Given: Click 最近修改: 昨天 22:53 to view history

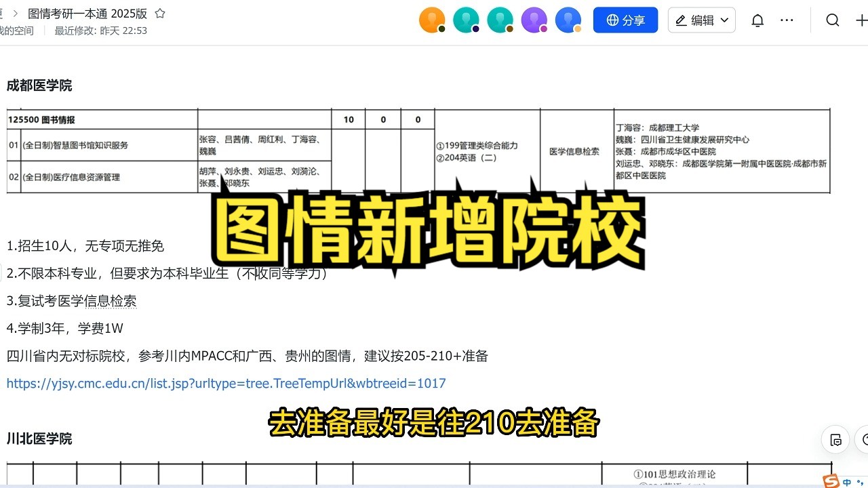Looking at the screenshot, I should (101, 30).
